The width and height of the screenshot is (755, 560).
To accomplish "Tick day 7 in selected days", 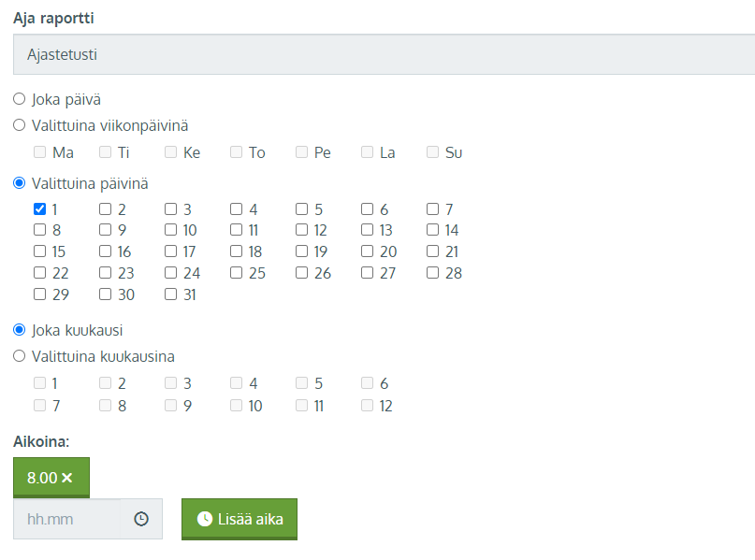I will pyautogui.click(x=432, y=208).
